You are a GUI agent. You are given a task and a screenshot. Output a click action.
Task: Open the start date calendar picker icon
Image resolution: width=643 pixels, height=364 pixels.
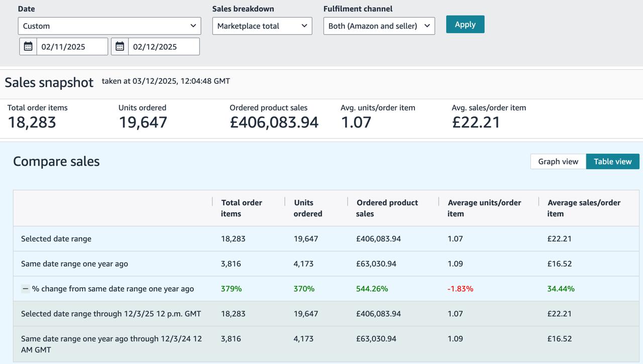point(28,47)
